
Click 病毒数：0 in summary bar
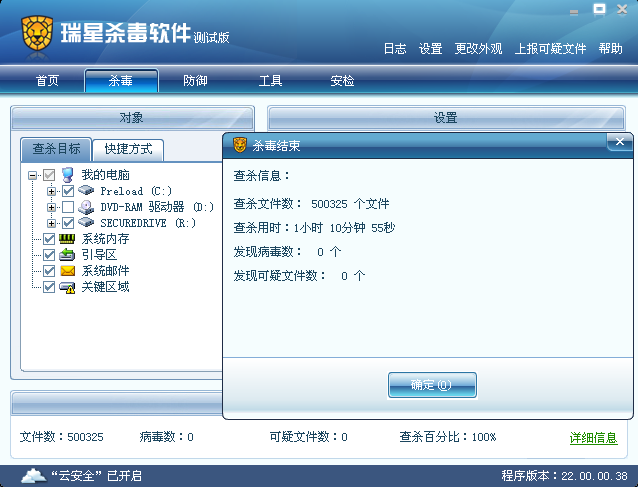pos(166,437)
